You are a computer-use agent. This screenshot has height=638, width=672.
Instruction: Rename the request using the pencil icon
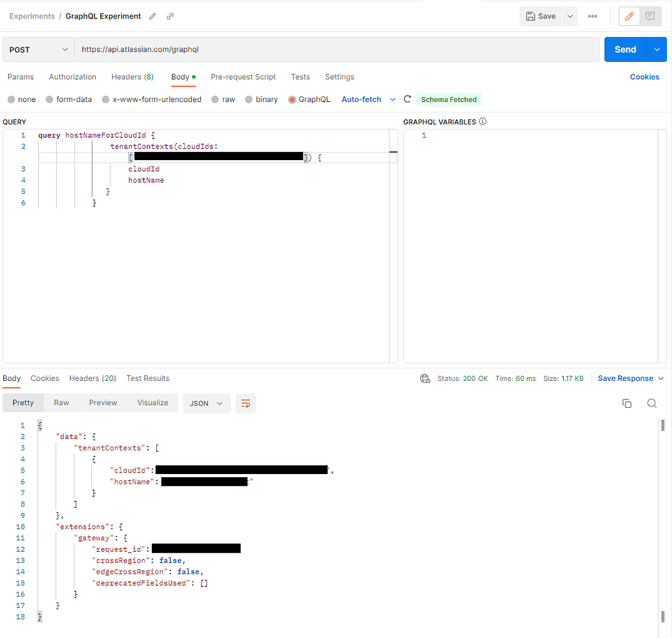point(152,16)
